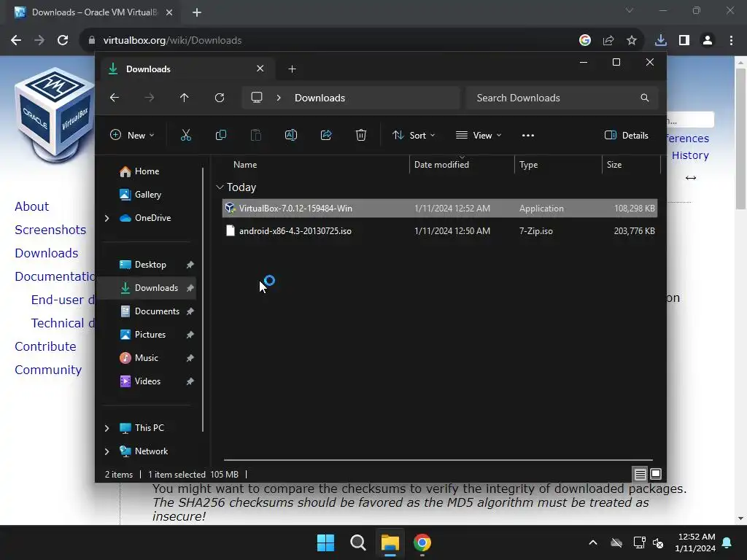Open Chrome three-dot menu
Viewport: 747px width, 560px height.
point(731,41)
